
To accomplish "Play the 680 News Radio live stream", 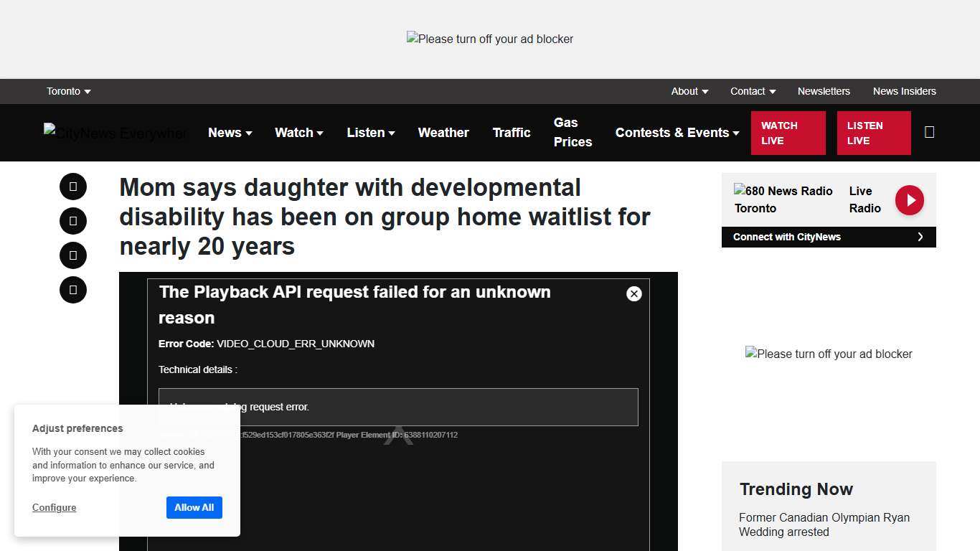I will pos(909,200).
